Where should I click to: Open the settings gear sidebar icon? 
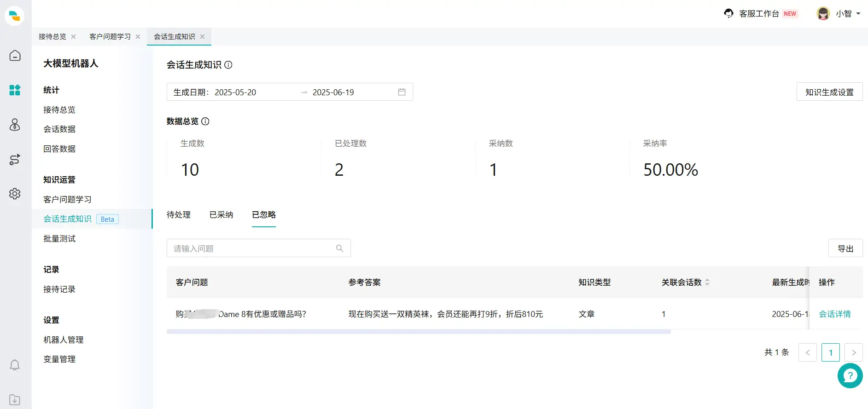click(15, 194)
